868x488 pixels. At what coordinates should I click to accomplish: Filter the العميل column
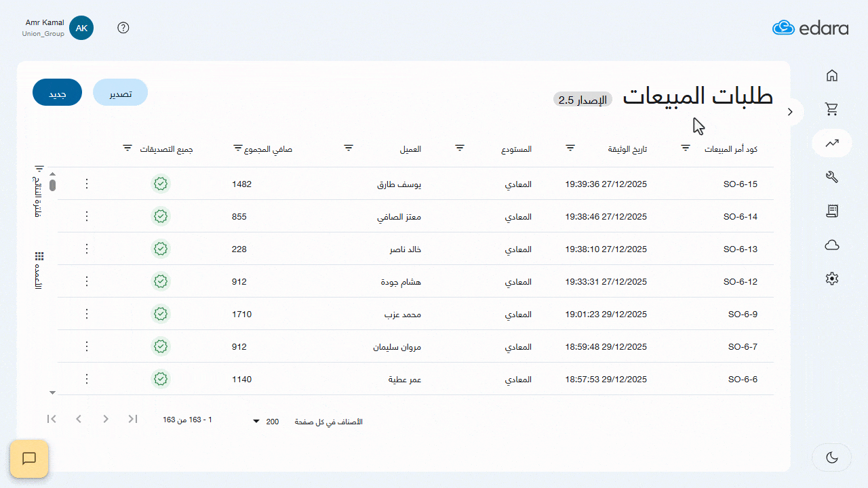pyautogui.click(x=349, y=148)
